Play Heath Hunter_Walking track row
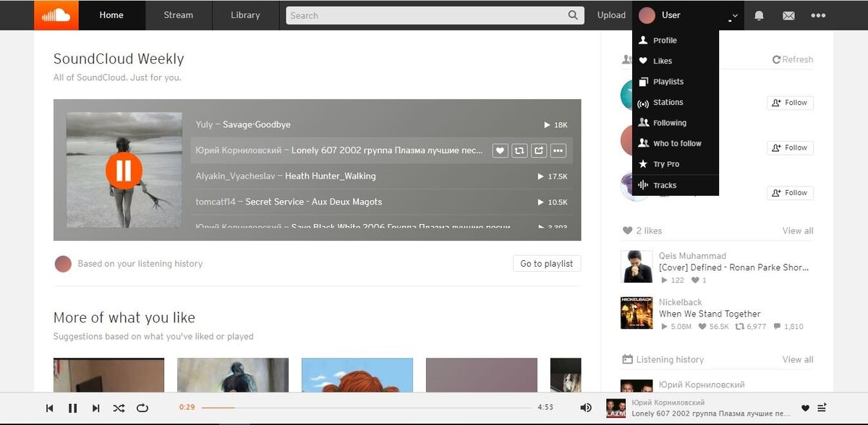Image resolution: width=868 pixels, height=425 pixels. [382, 176]
